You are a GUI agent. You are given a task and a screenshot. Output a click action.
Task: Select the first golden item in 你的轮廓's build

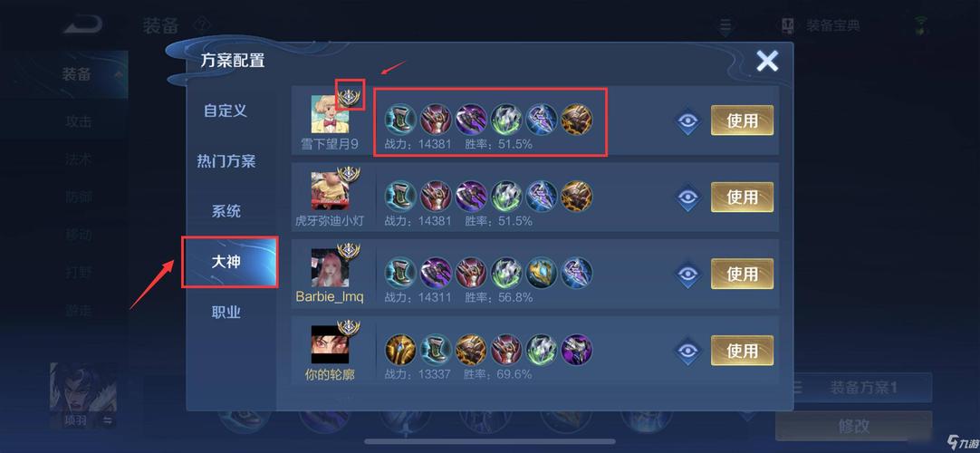[400, 350]
